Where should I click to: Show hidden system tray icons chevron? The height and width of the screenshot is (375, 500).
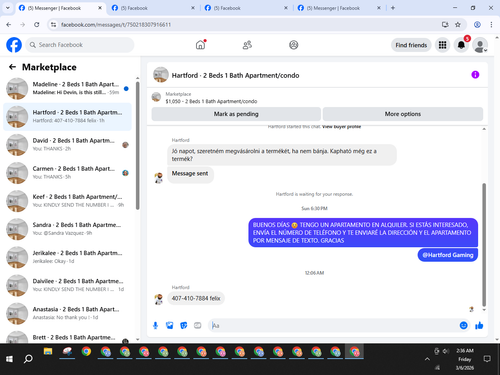point(427,359)
